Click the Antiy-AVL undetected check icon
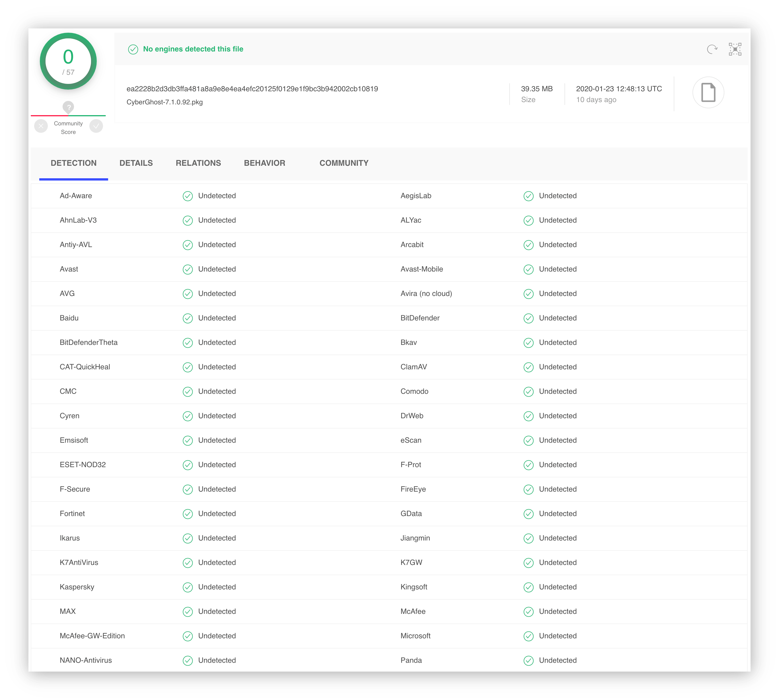 (x=187, y=245)
